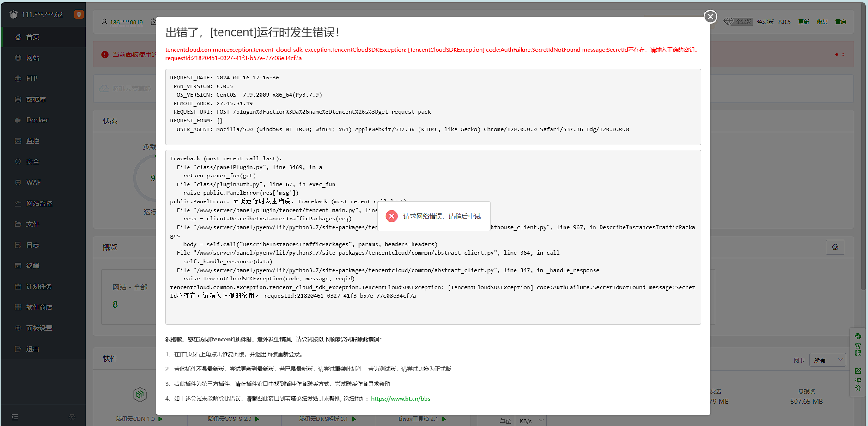Click the red TencentCloudSDKException error message

point(432,54)
